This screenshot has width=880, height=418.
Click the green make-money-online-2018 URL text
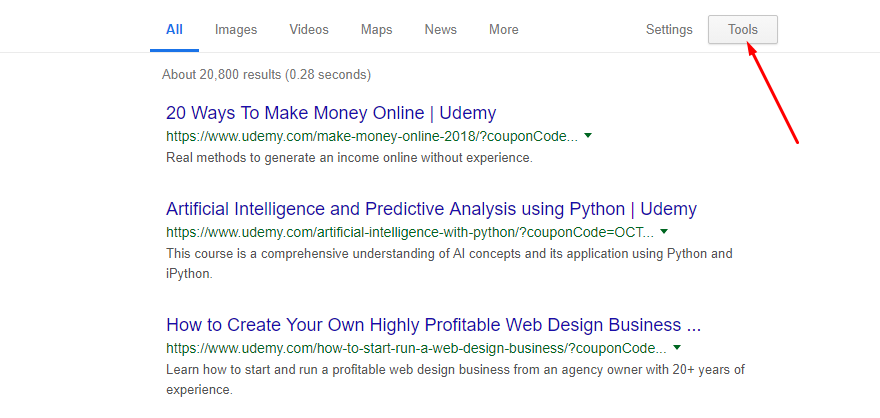[x=372, y=136]
